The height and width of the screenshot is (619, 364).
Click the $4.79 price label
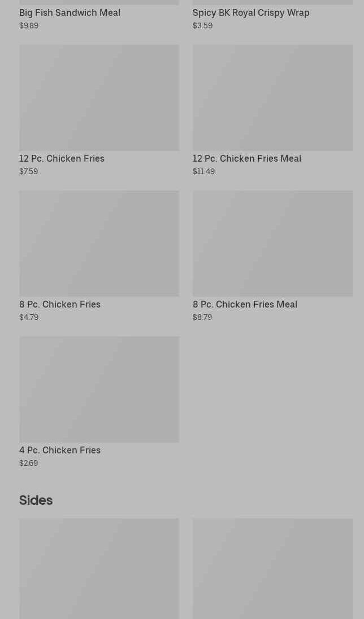point(29,317)
